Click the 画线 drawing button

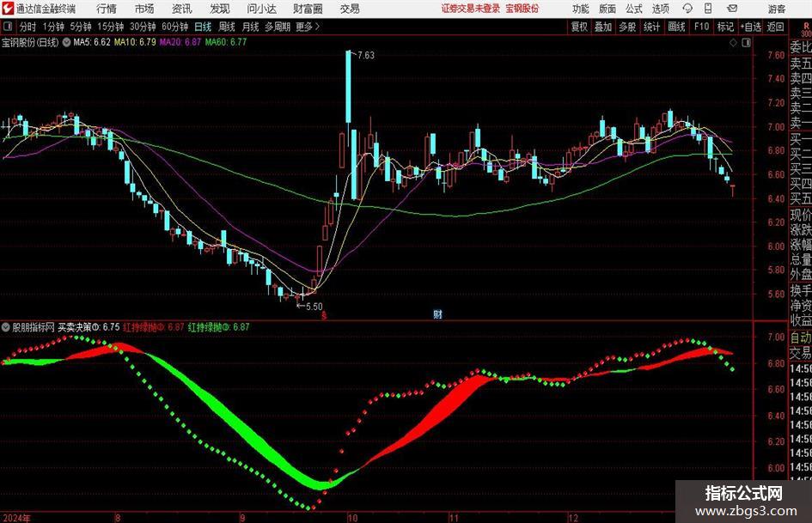(x=677, y=27)
